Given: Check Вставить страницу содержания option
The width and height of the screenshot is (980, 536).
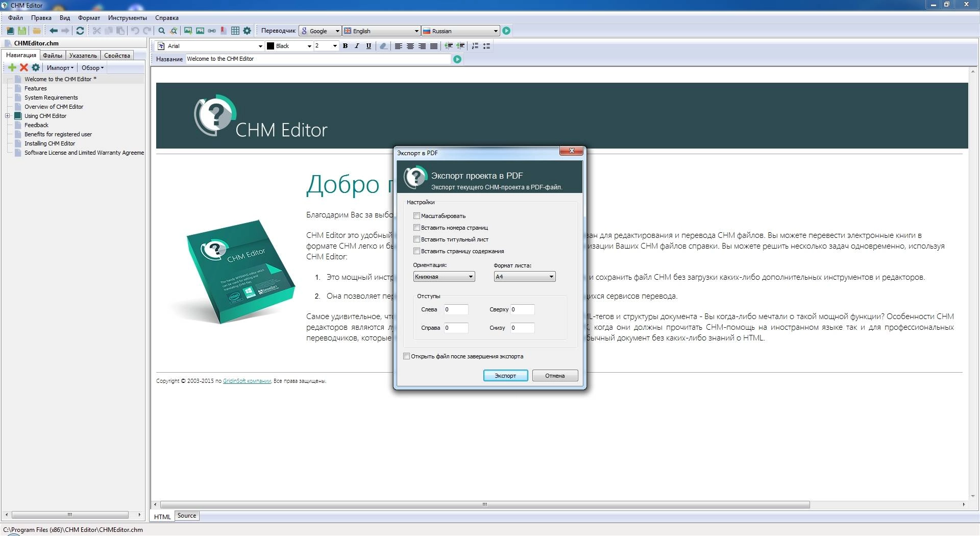Looking at the screenshot, I should [416, 251].
